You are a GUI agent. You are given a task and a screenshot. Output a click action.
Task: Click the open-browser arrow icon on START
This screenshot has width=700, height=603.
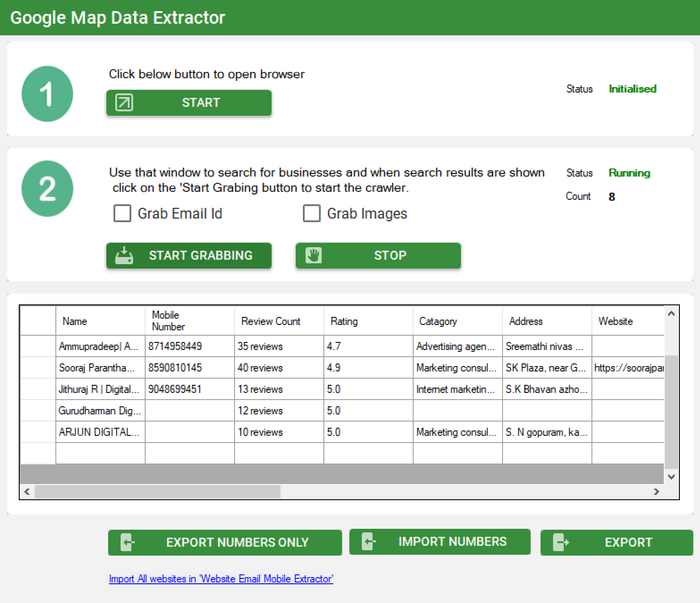point(124,102)
